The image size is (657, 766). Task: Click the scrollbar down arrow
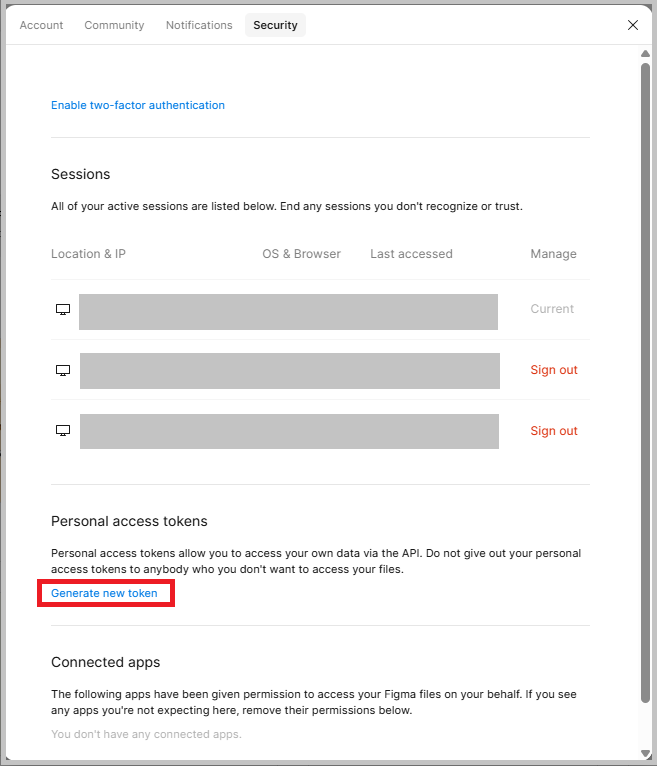click(645, 754)
